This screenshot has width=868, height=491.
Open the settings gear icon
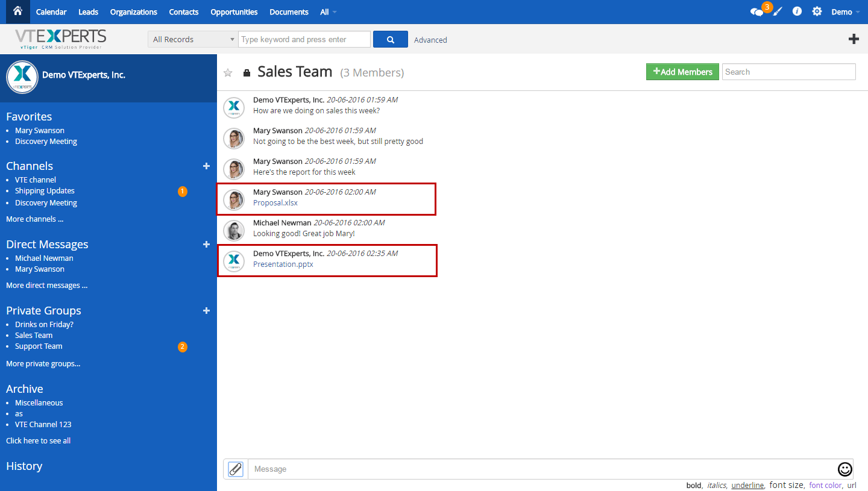click(x=817, y=11)
